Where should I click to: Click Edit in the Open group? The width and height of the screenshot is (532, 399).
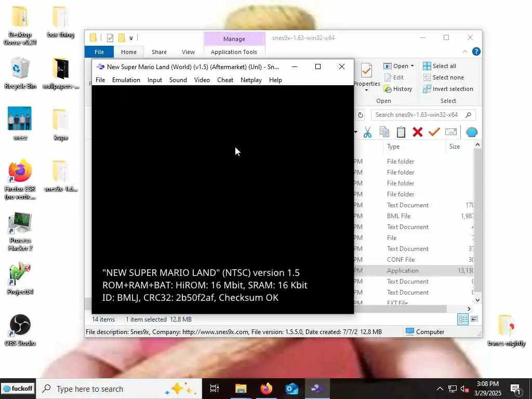coord(394,77)
